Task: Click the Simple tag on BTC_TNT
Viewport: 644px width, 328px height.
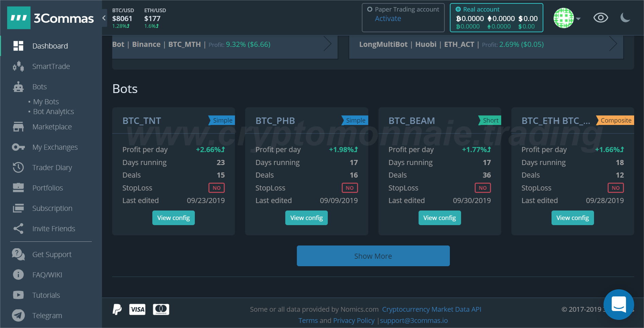Action: coord(222,120)
